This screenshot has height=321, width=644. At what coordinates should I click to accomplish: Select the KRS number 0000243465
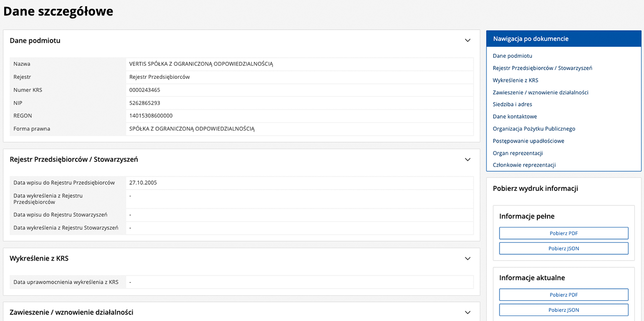[x=144, y=90]
